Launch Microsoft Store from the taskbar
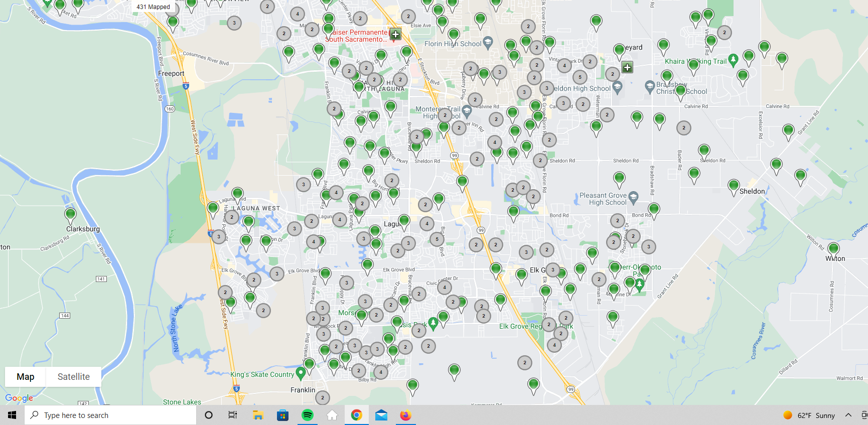The image size is (868, 425). [282, 415]
